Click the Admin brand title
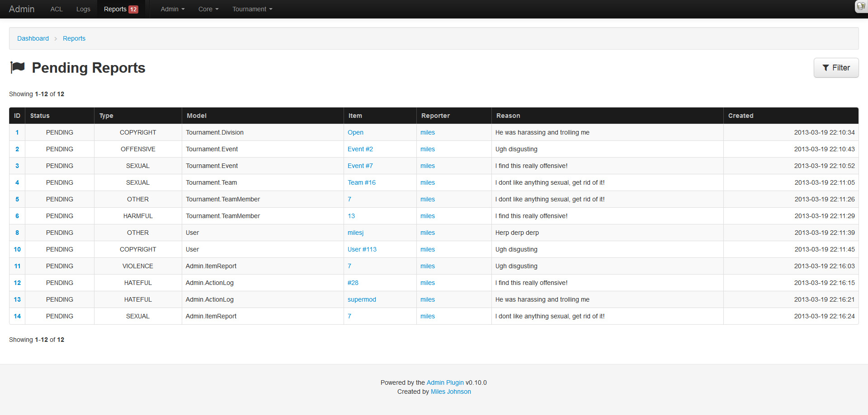The image size is (868, 415). (x=22, y=9)
